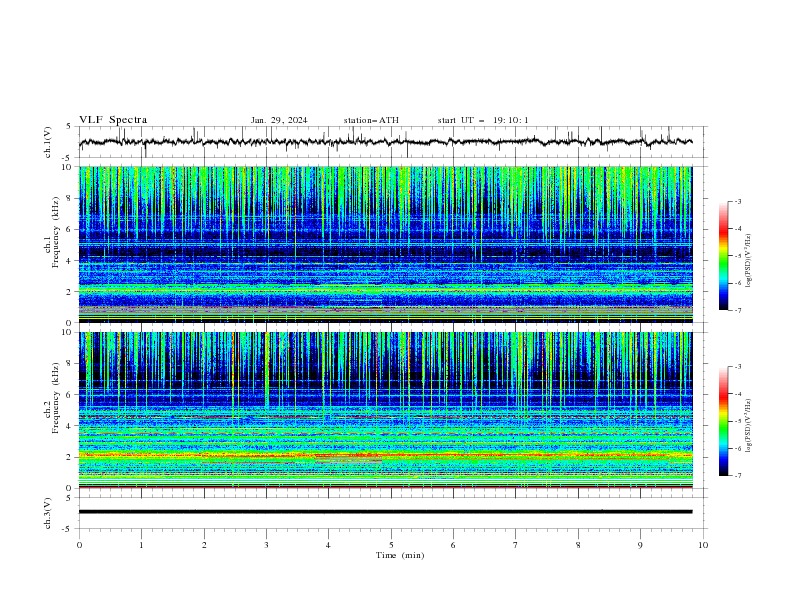Click the "ch.1(V)" axis label

[x=48, y=142]
